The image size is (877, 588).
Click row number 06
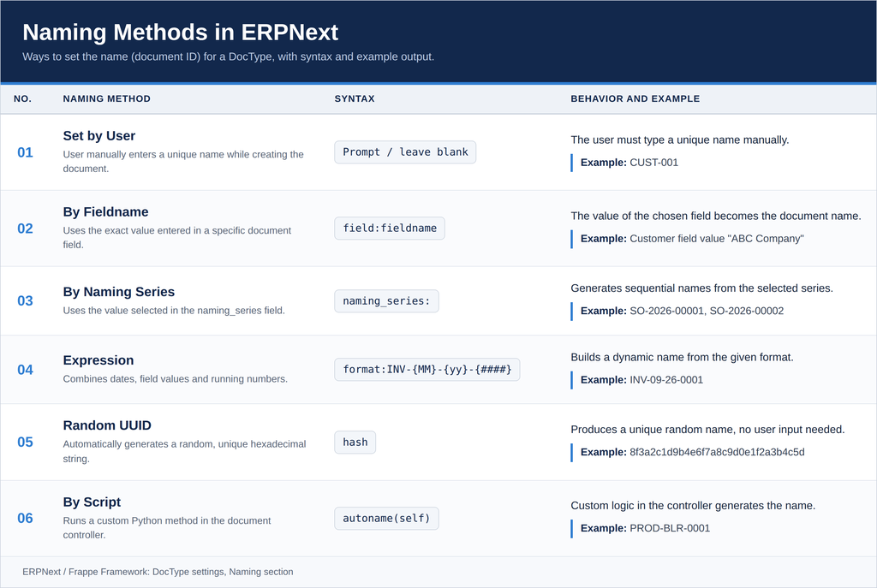point(25,518)
